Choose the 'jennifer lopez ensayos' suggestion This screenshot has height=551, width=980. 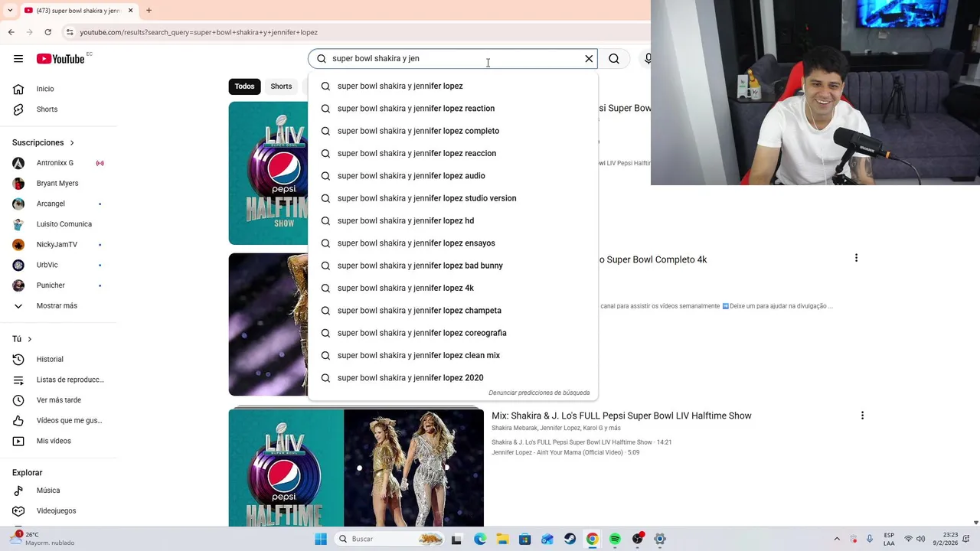pyautogui.click(x=452, y=243)
